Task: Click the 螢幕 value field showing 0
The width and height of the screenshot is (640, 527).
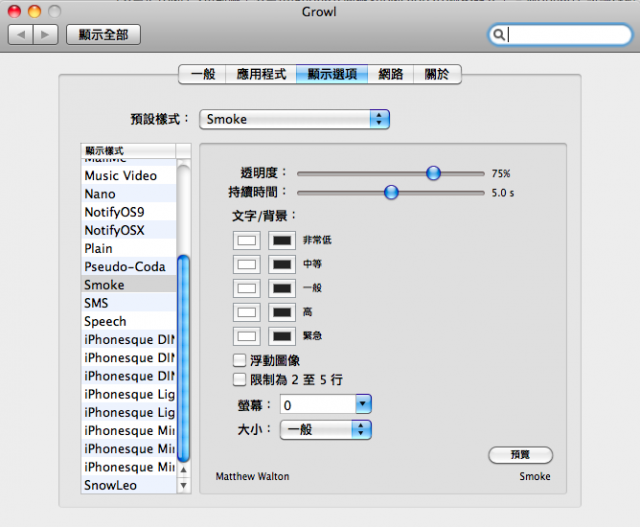Action: click(318, 405)
